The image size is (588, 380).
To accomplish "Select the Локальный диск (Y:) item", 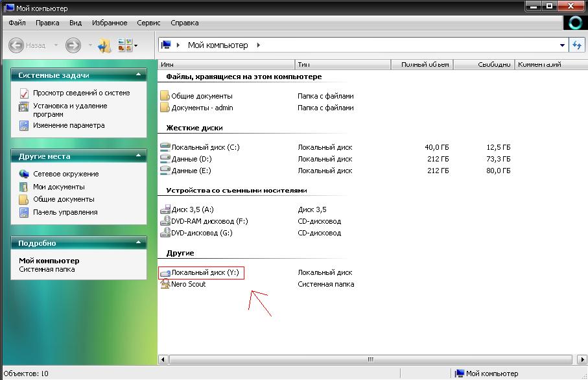I will 201,273.
